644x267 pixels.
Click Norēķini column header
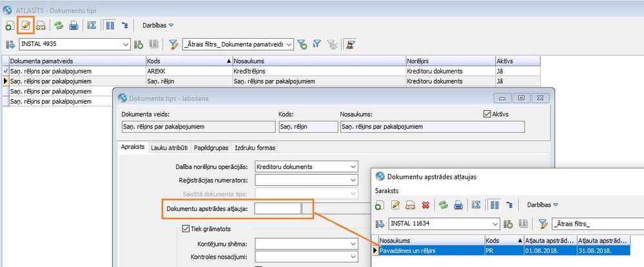pos(451,61)
